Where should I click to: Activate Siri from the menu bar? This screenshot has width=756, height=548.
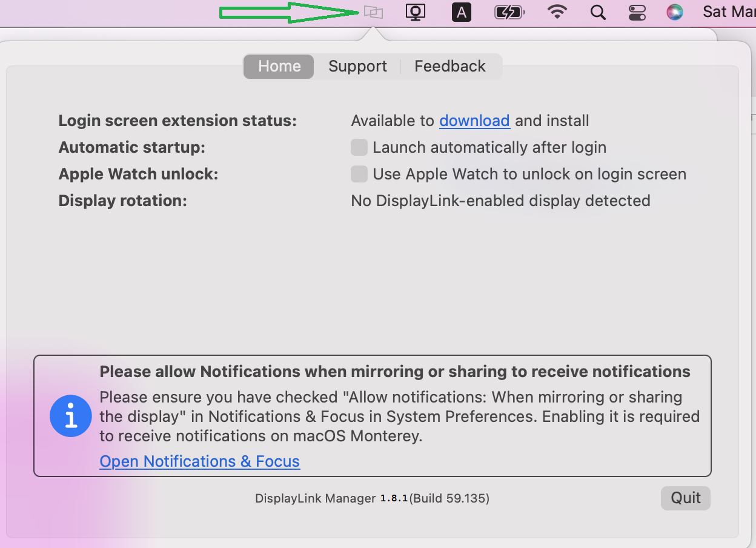(x=674, y=12)
